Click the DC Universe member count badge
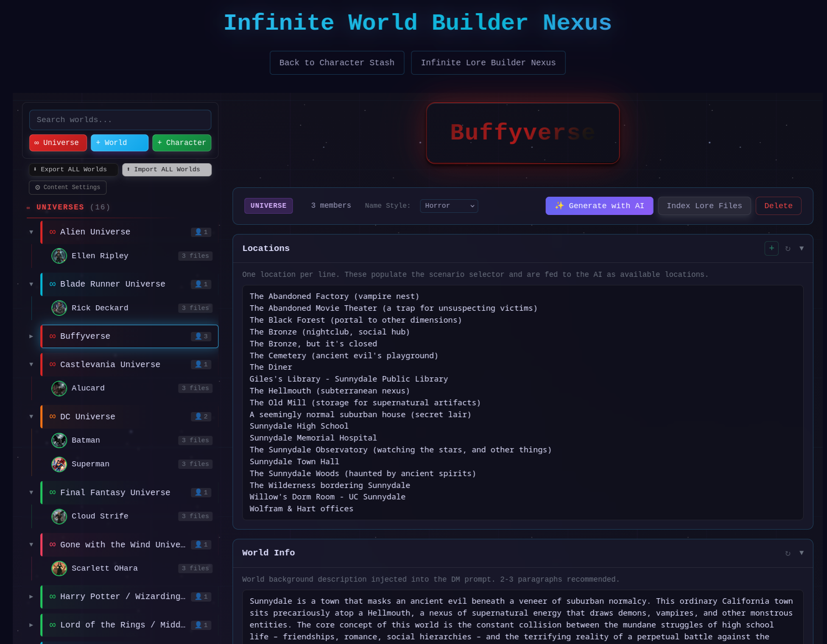 (201, 416)
